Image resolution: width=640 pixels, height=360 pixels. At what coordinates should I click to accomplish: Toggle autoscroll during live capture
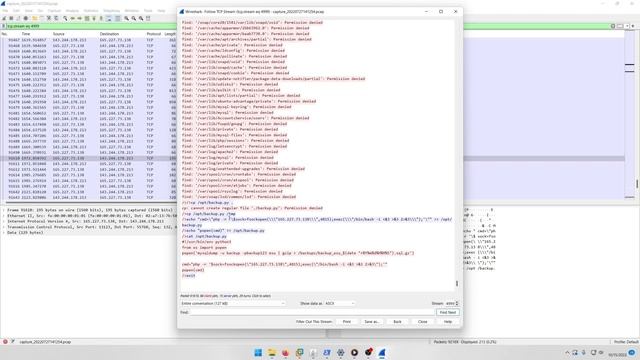coord(109,18)
